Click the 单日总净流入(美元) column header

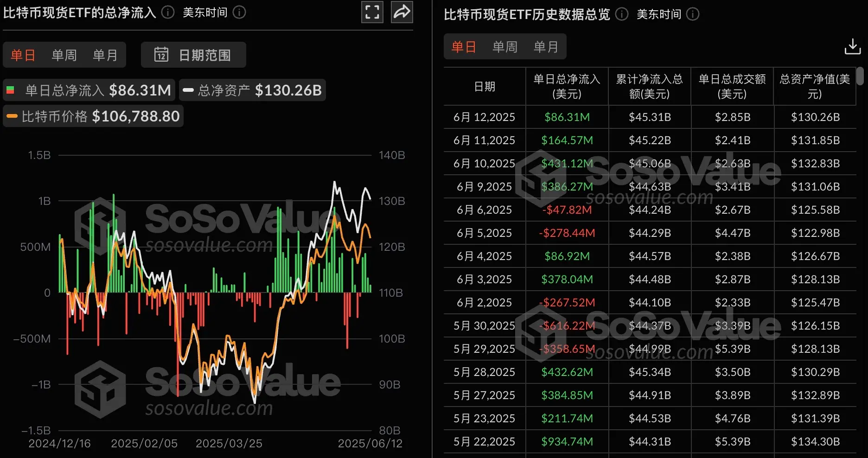point(567,87)
